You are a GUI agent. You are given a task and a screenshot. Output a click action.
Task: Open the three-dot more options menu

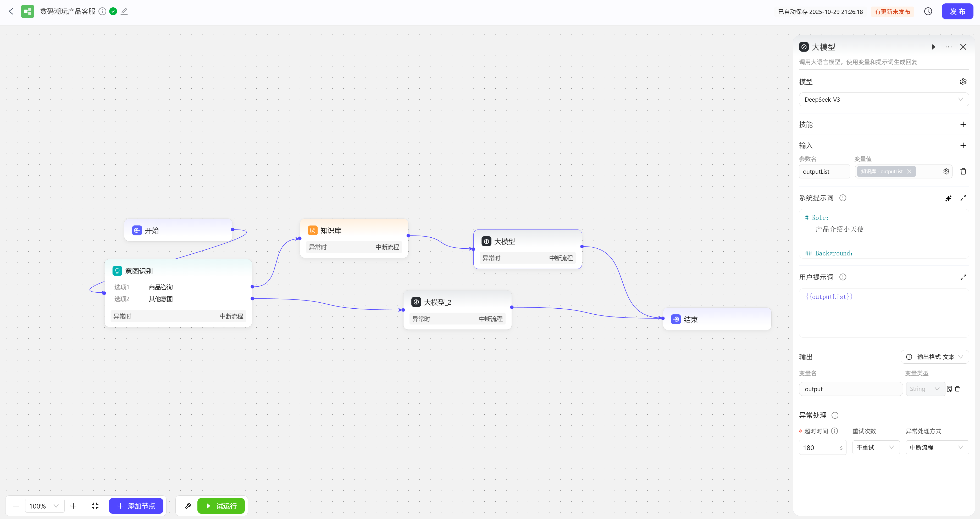[948, 47]
